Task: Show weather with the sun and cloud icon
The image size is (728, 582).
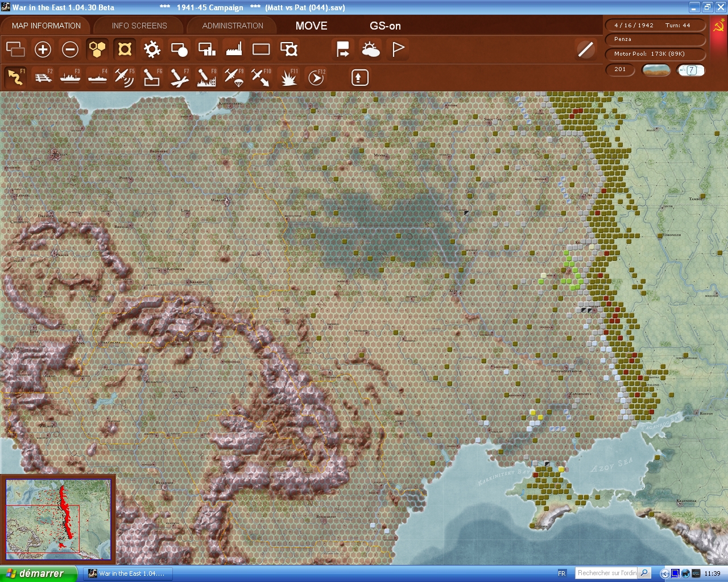Action: [370, 49]
